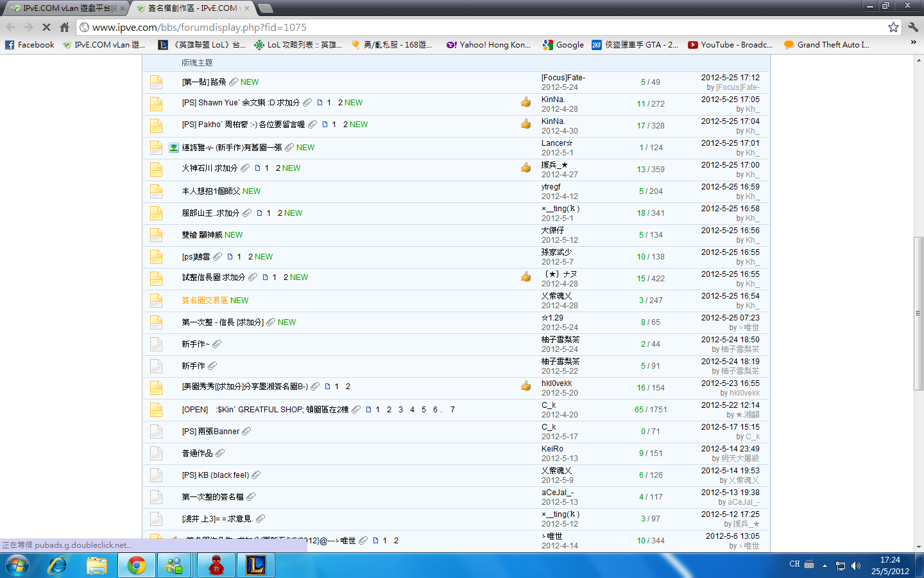The image size is (924, 578).
Task: Open Chrome wrench settings menu
Action: (913, 27)
